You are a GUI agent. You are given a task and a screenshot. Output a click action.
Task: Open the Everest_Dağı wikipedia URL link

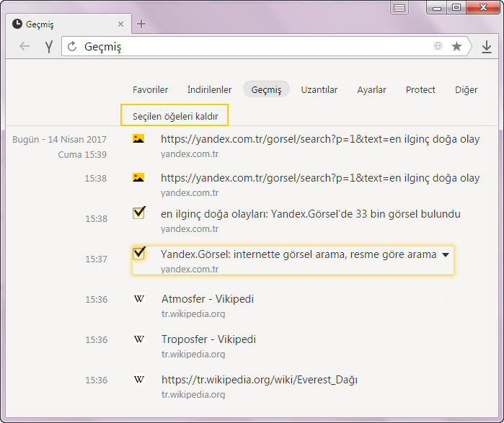(x=260, y=380)
